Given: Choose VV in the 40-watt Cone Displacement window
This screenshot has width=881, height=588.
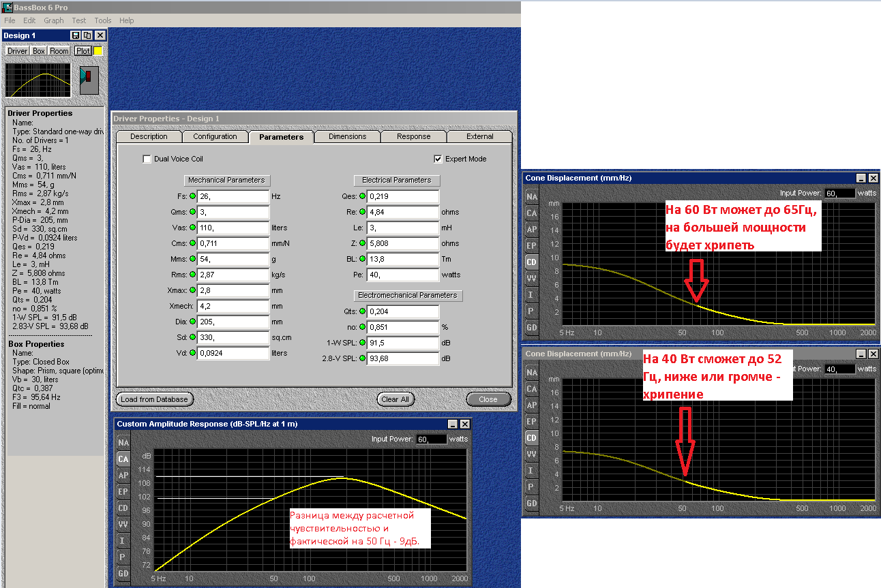Looking at the screenshot, I should click(x=532, y=454).
